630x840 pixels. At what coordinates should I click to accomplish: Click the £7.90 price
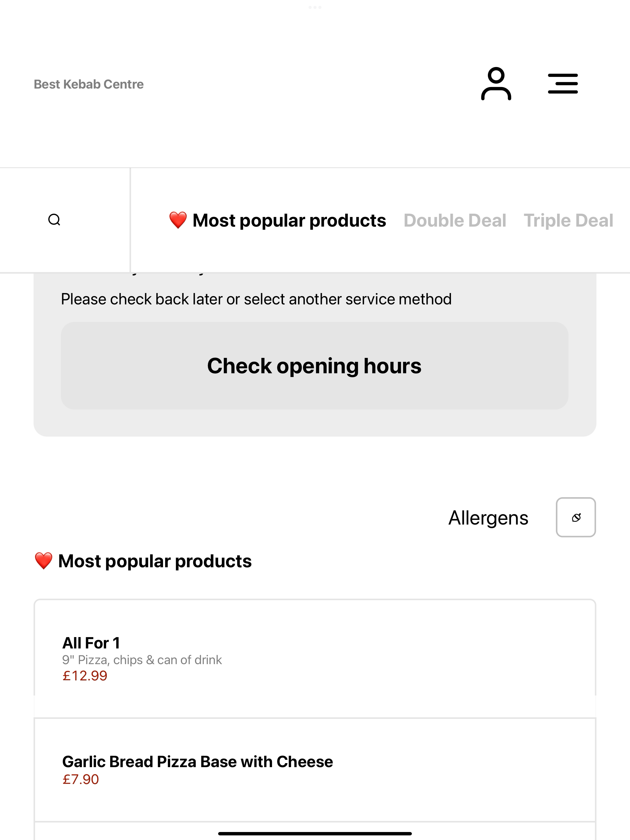(x=81, y=779)
